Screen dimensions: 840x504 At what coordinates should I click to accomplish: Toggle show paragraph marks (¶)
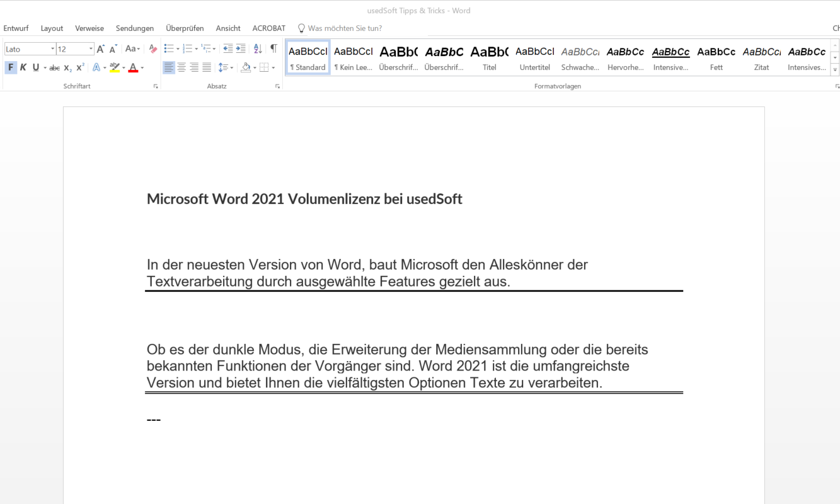tap(273, 49)
